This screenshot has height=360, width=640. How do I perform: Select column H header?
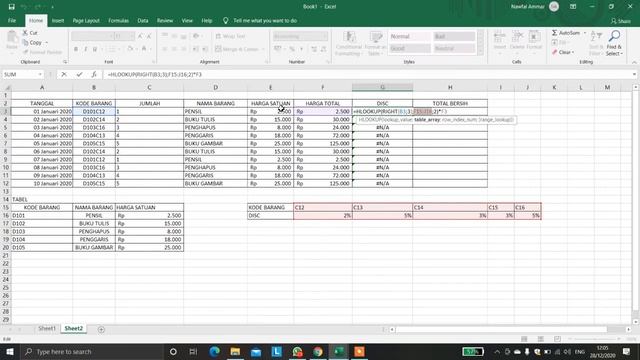pyautogui.click(x=450, y=87)
